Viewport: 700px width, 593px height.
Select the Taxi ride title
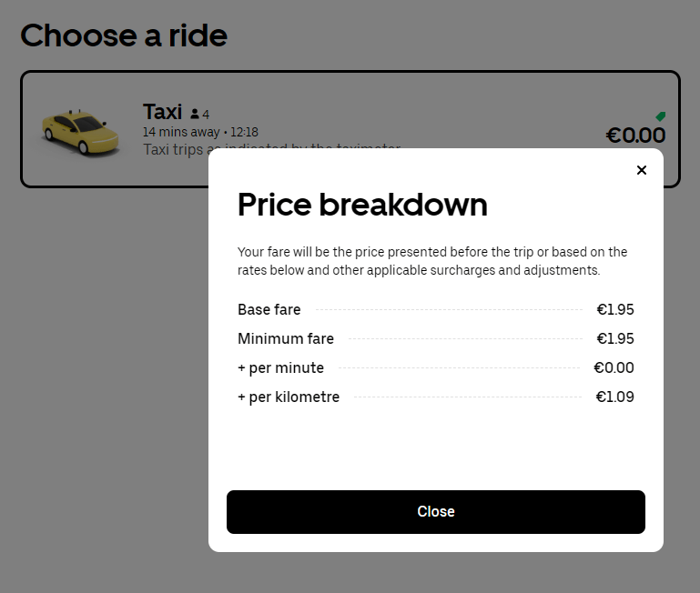(x=163, y=112)
